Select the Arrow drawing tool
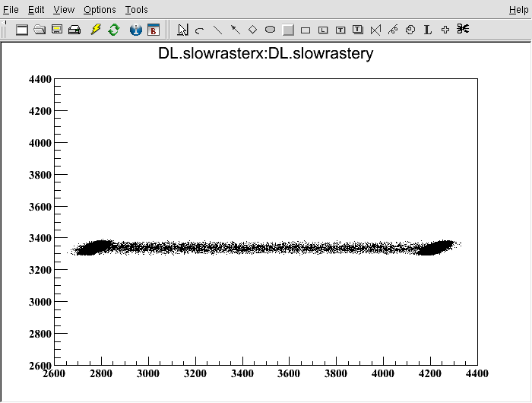This screenshot has height=403, width=532. pyautogui.click(x=235, y=30)
